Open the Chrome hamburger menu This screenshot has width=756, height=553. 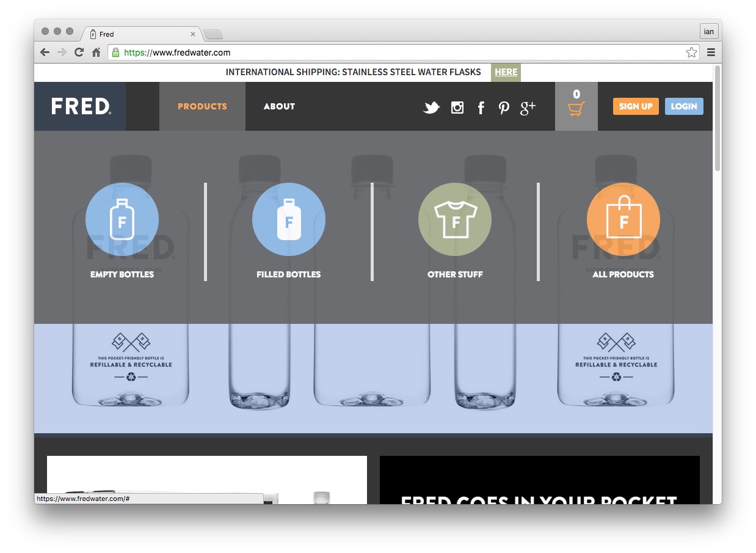711,53
